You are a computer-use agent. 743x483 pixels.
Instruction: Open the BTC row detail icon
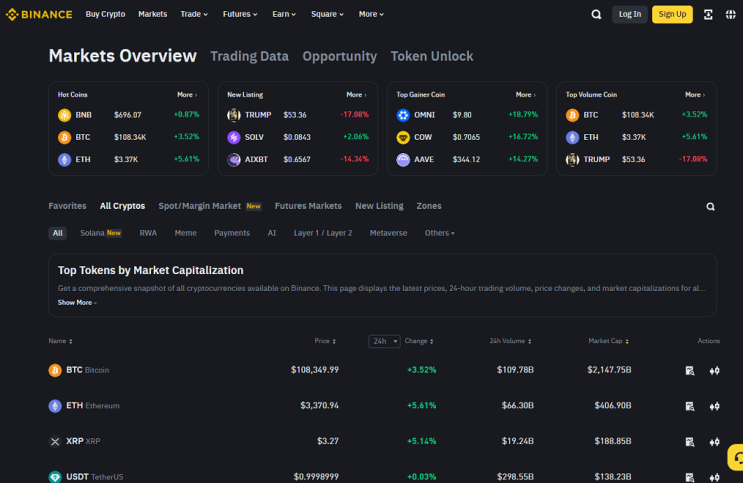[690, 371]
